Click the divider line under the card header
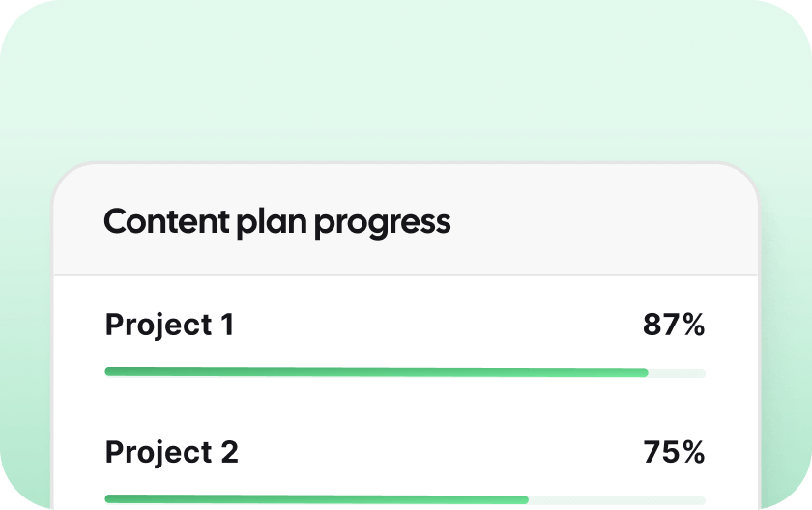This screenshot has height=510, width=812. (406, 275)
